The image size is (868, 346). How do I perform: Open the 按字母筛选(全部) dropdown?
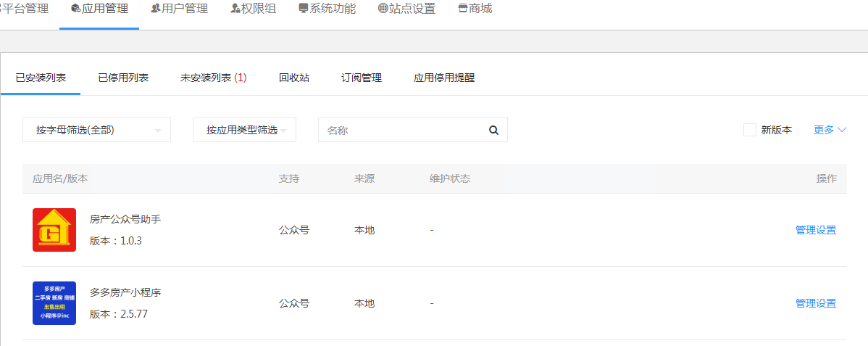coord(96,130)
